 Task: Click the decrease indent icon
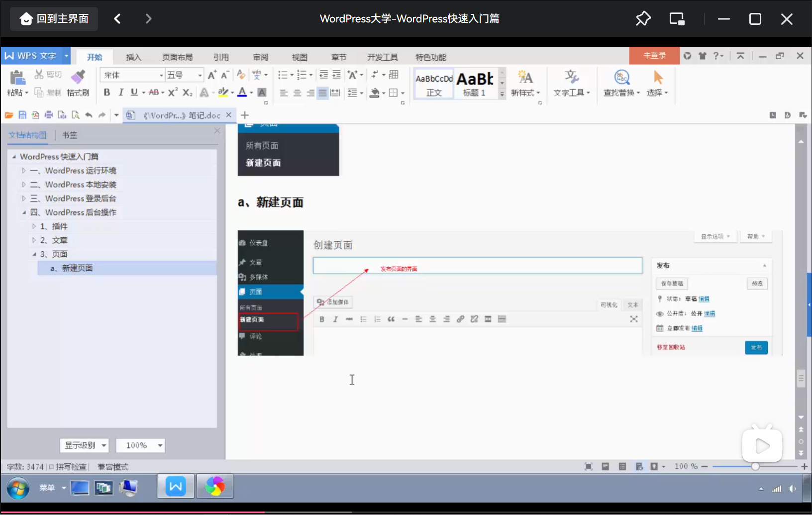323,75
